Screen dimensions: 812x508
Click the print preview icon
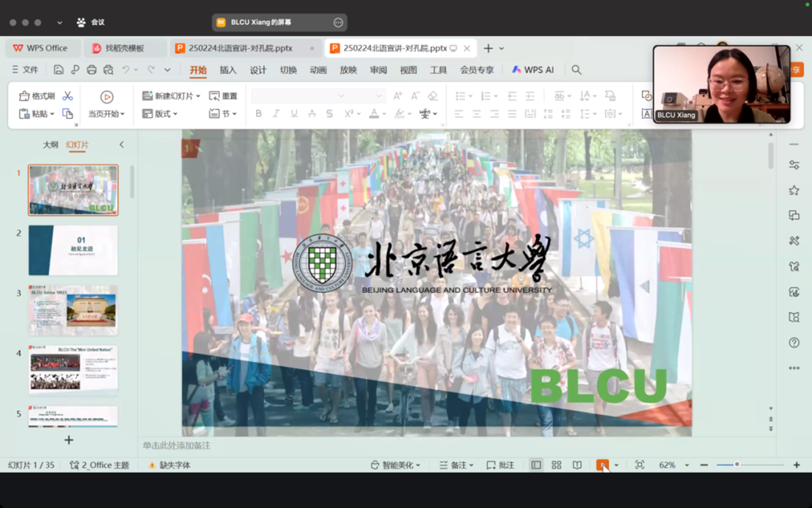109,70
